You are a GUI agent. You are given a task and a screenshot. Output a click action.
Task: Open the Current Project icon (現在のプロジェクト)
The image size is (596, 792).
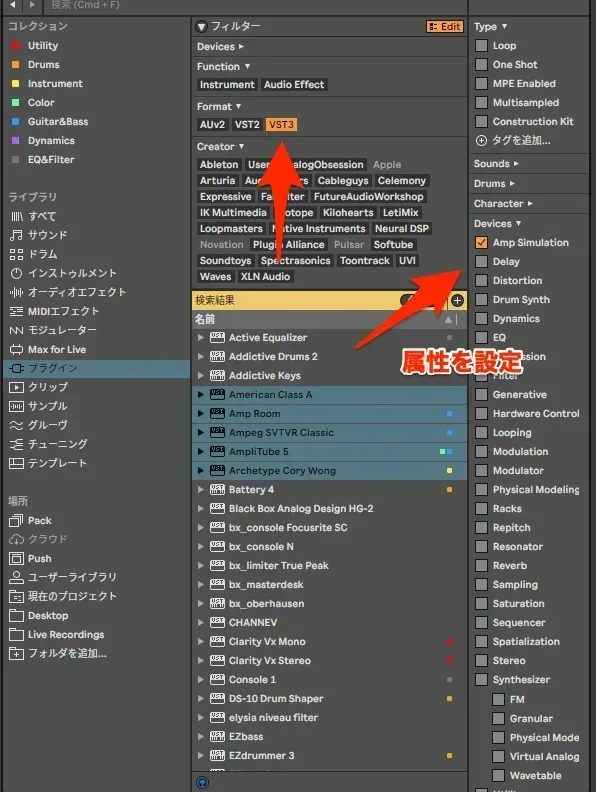point(16,597)
